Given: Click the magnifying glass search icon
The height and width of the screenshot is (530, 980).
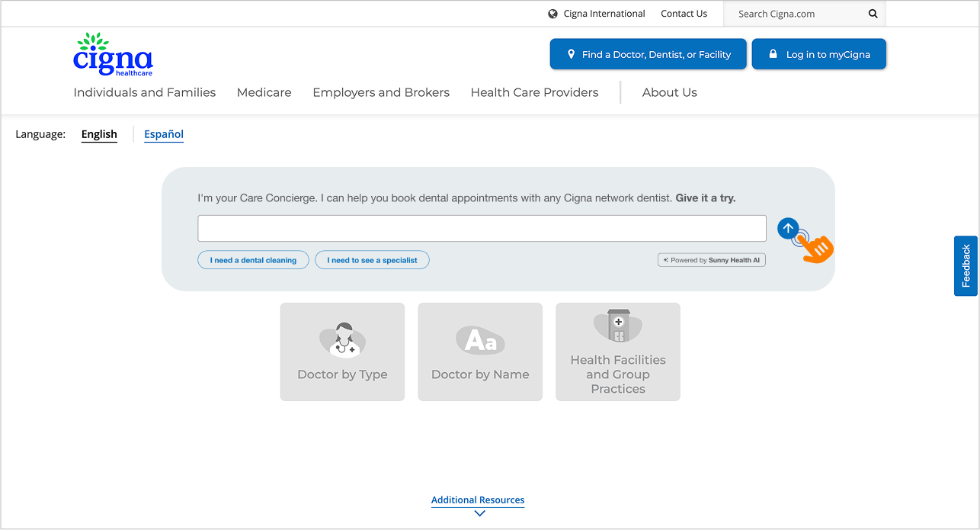Looking at the screenshot, I should pos(873,14).
